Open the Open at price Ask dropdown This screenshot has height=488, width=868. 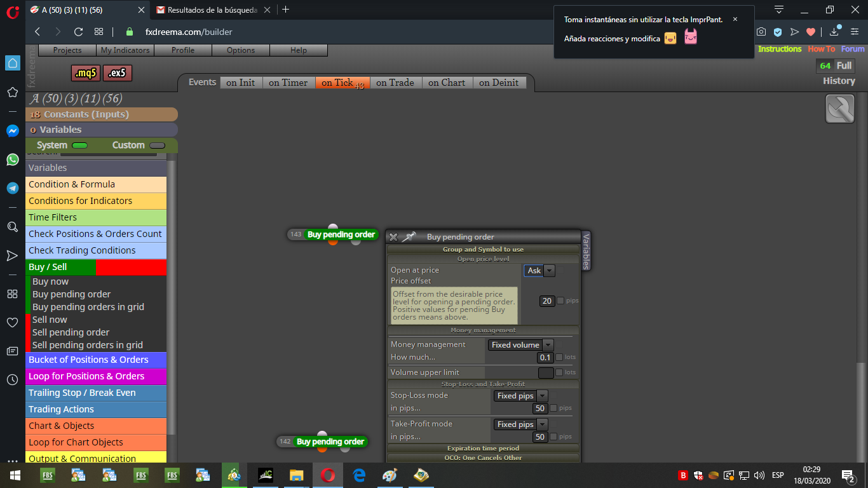click(539, 271)
